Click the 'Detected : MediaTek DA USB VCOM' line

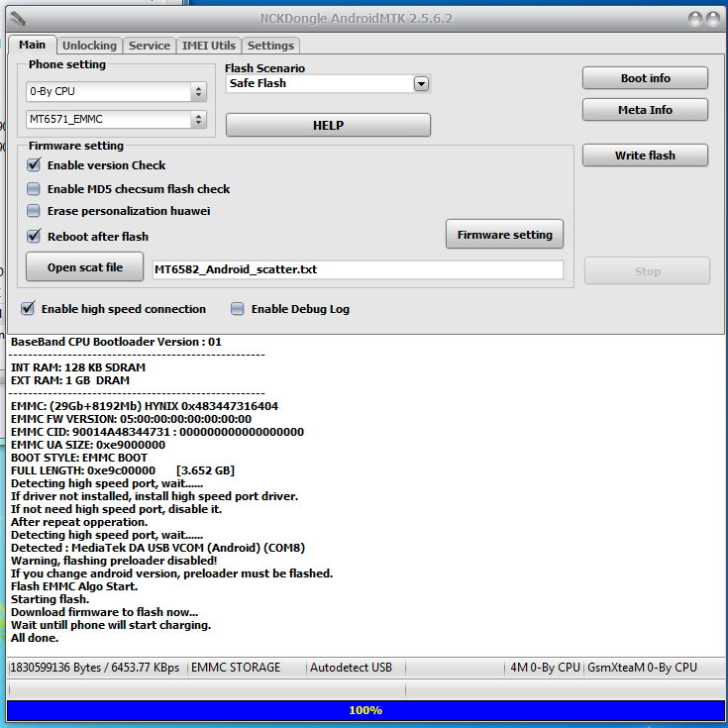click(x=157, y=548)
